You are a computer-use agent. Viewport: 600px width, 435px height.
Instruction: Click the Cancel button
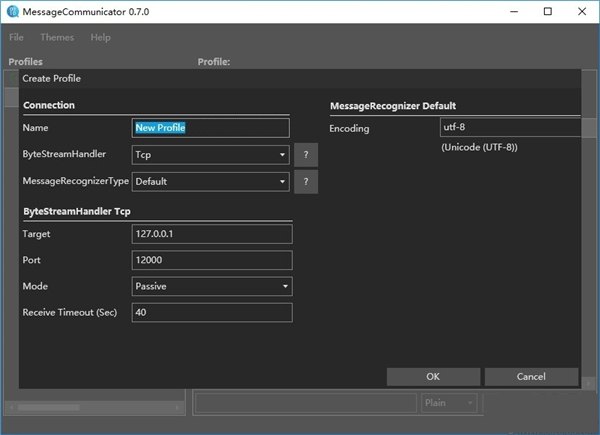click(531, 377)
